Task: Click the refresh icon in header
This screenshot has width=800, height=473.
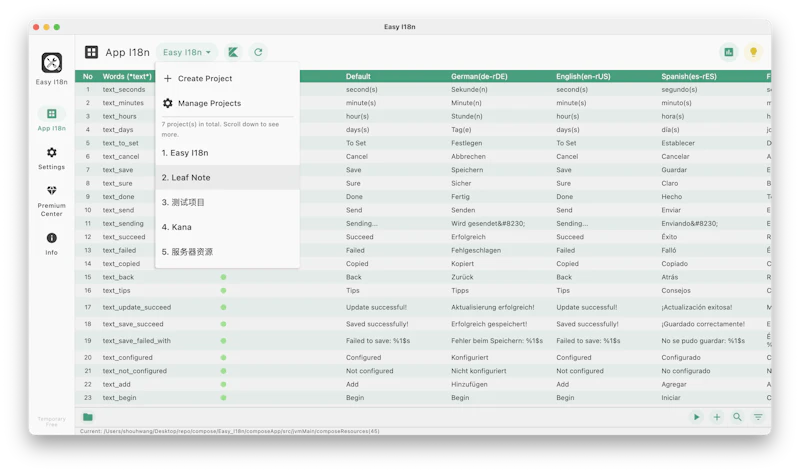Action: (x=258, y=52)
